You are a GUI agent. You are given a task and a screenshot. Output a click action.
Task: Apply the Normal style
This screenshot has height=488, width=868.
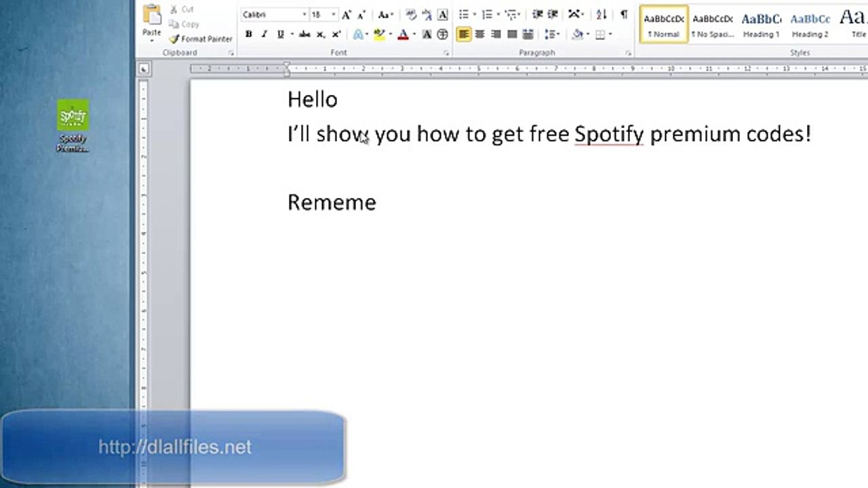(664, 24)
